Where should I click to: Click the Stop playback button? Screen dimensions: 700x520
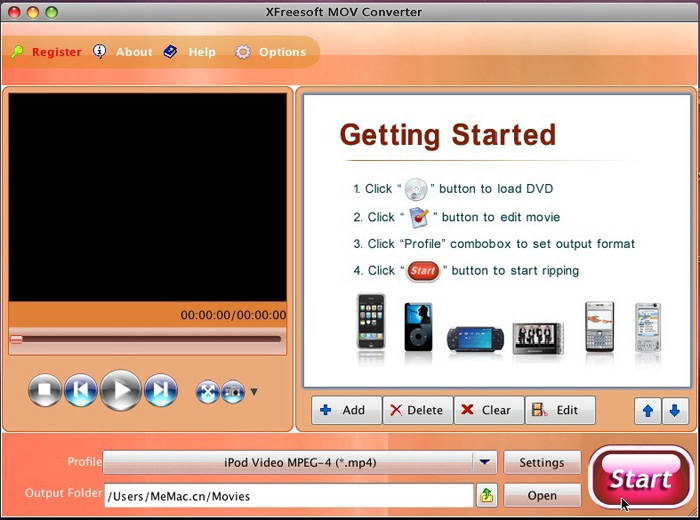point(45,390)
